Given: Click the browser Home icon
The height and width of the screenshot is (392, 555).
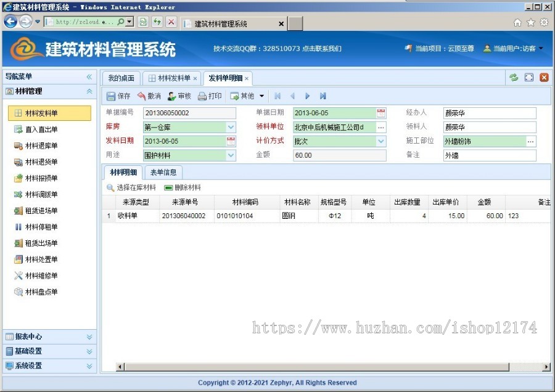Looking at the screenshot, I should tap(517, 21).
